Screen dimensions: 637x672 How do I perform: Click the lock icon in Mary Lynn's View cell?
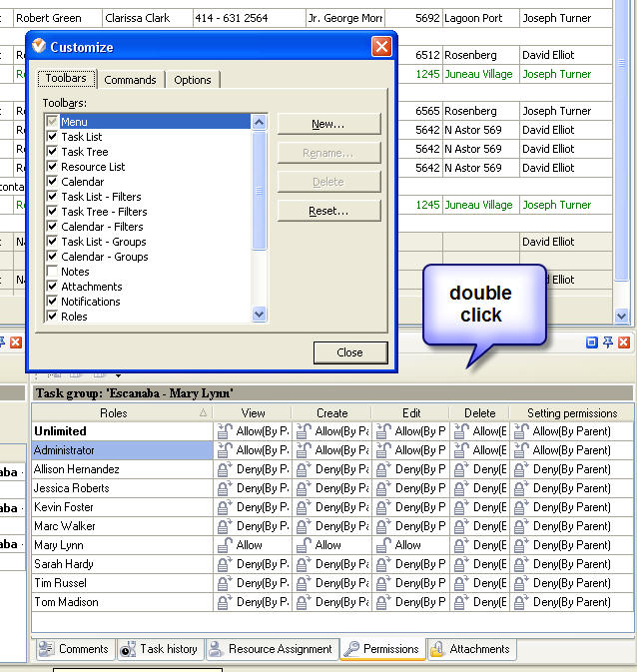(x=225, y=545)
